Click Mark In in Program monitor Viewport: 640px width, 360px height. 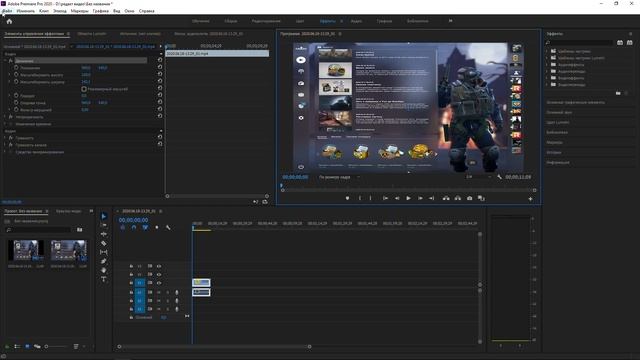pos(360,198)
